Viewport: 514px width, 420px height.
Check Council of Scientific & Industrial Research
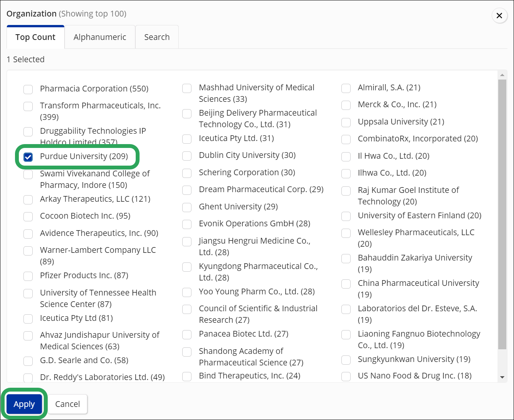click(187, 309)
